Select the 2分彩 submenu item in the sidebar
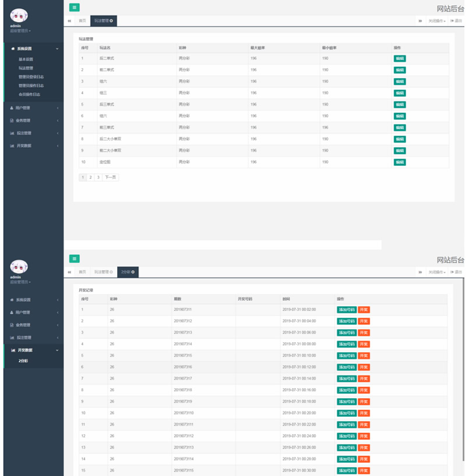Screen dimensions: 466x476 point(23,361)
